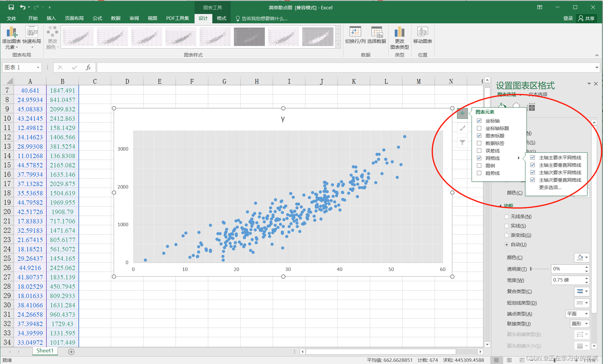Click the Transparency (透明度) slider
Screen dimensions: 603x364
540,269
